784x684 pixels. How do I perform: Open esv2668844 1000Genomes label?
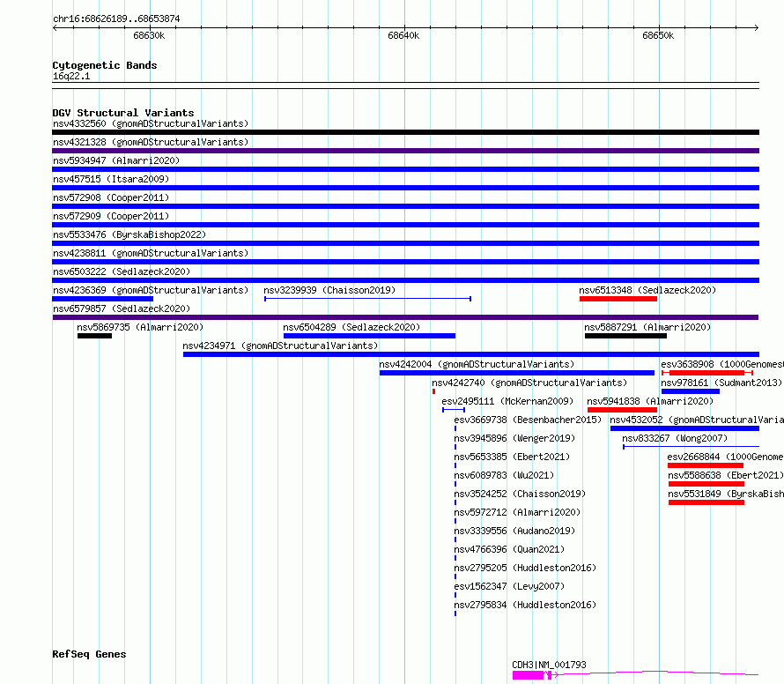tap(725, 457)
